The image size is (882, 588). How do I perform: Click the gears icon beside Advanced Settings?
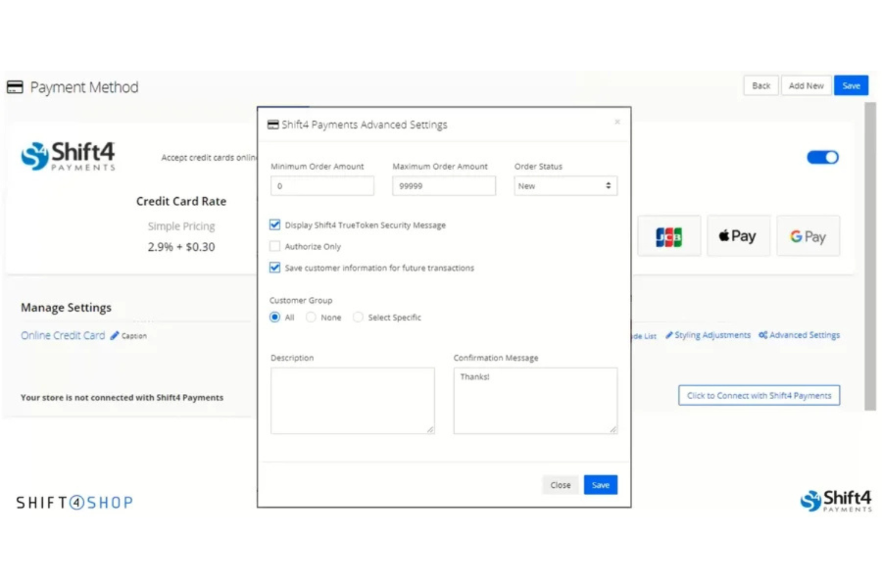pos(762,335)
